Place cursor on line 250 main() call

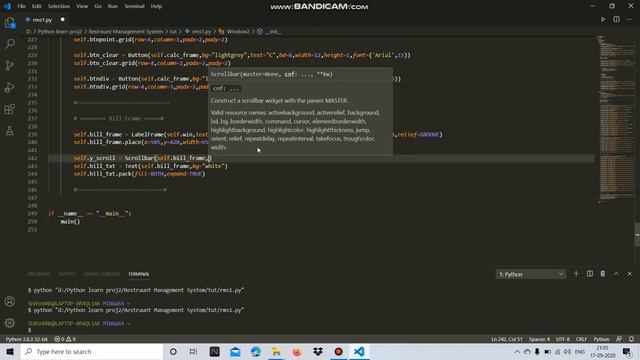pyautogui.click(x=70, y=222)
